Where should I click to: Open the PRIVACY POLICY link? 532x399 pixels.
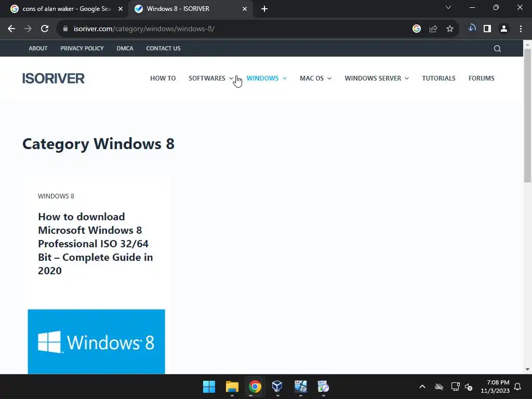pos(82,48)
